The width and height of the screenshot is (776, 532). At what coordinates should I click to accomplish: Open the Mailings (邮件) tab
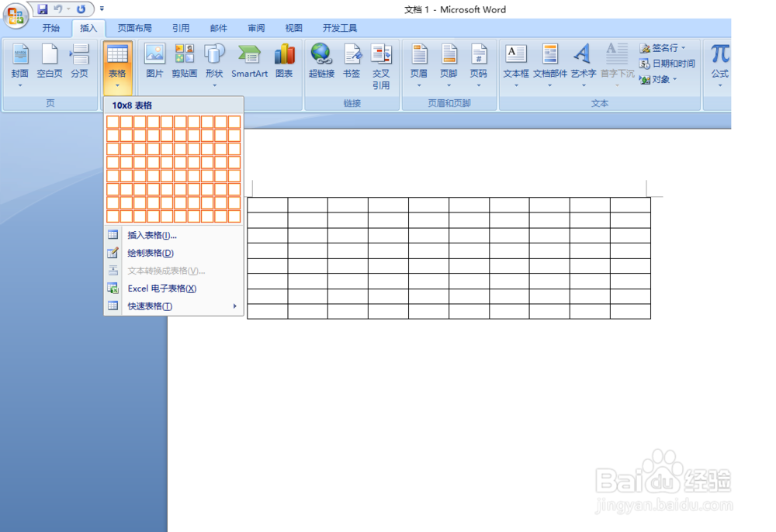click(218, 28)
